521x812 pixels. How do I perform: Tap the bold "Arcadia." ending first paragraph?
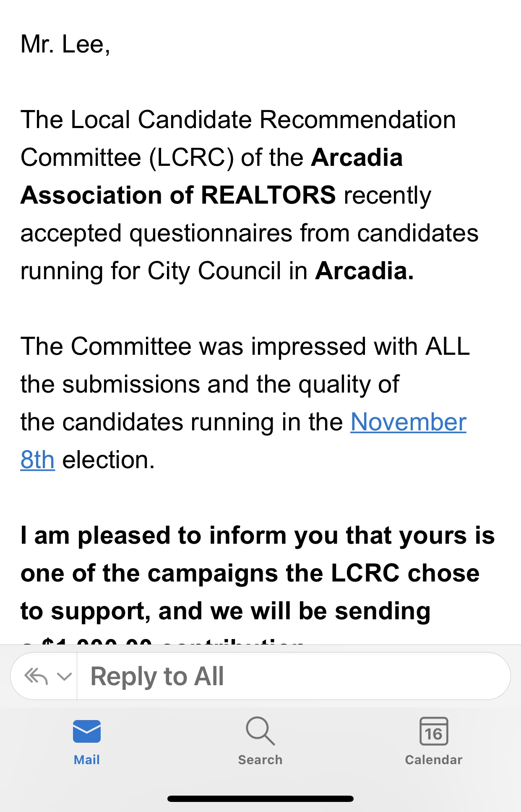pos(365,271)
